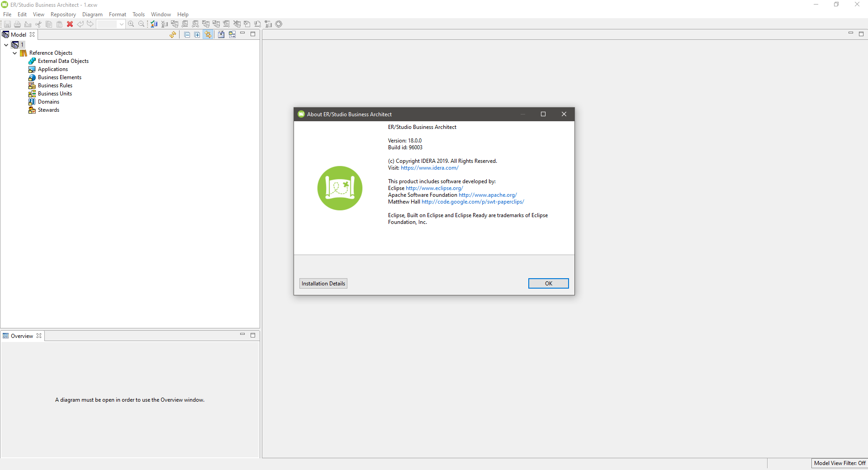Click the Zoom In magnifier icon
The height and width of the screenshot is (470, 868).
coord(131,24)
